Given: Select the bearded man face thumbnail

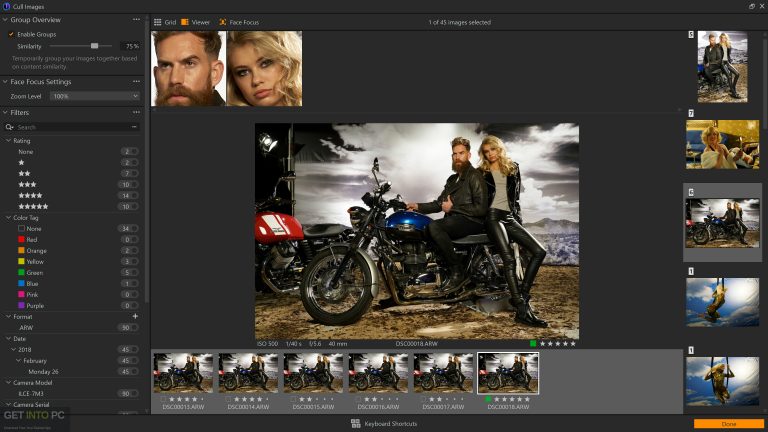Looking at the screenshot, I should [187, 68].
